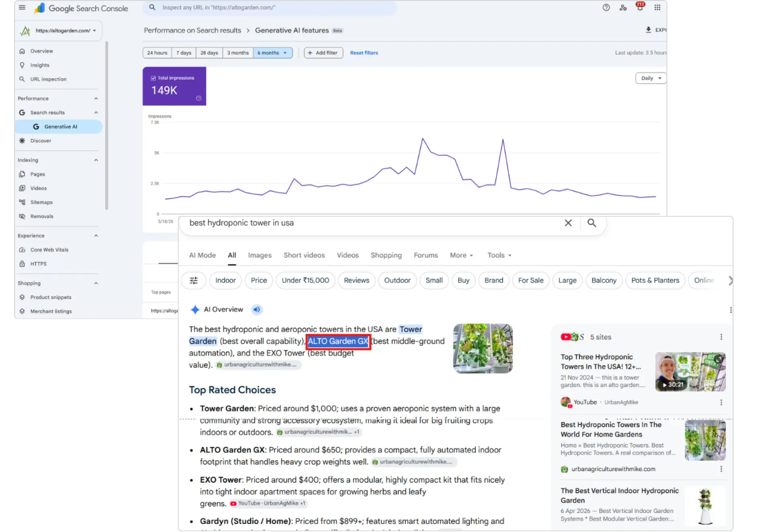Open the More search tabs dropdown
The height and width of the screenshot is (532, 759).
coord(461,255)
